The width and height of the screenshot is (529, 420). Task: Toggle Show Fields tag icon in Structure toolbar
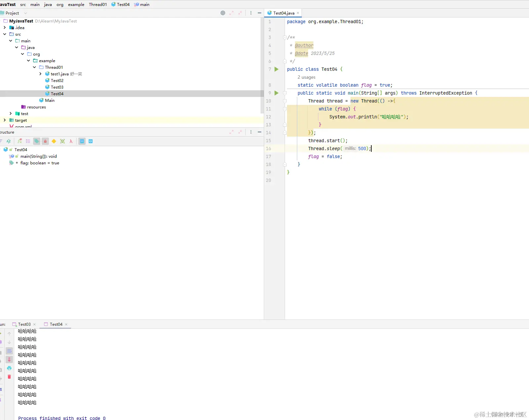[37, 141]
